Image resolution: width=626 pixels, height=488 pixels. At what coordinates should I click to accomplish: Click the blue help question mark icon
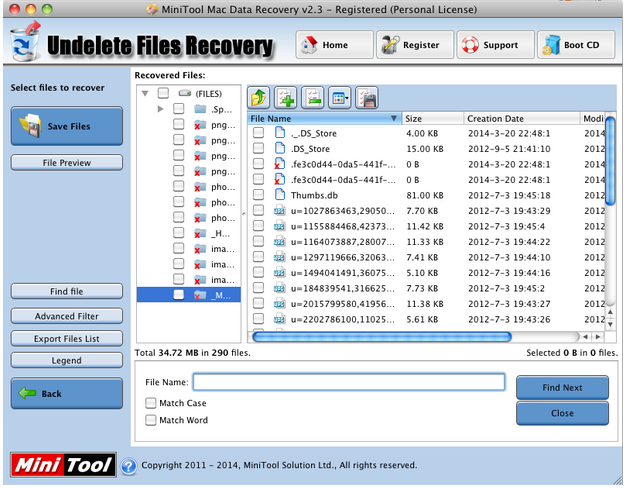[129, 466]
